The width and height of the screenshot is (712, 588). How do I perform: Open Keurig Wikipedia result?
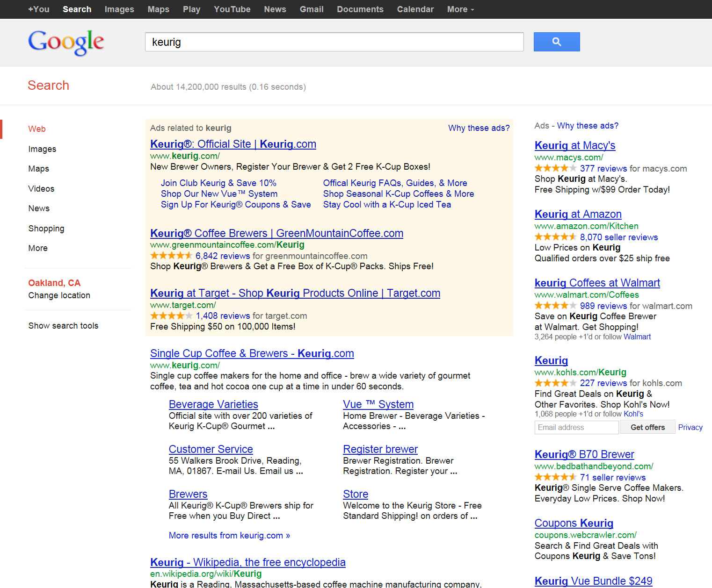coord(248,562)
